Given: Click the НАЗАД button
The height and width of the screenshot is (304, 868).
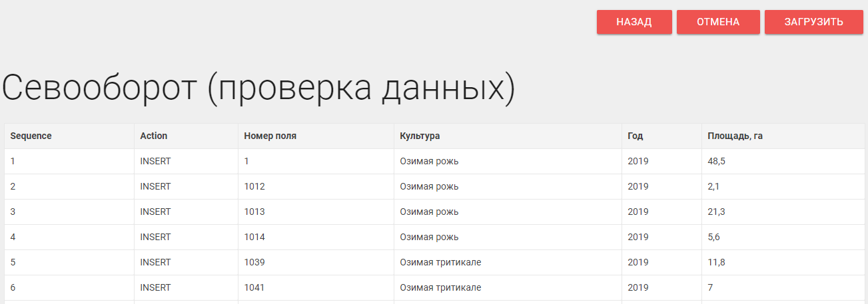Looking at the screenshot, I should (634, 22).
